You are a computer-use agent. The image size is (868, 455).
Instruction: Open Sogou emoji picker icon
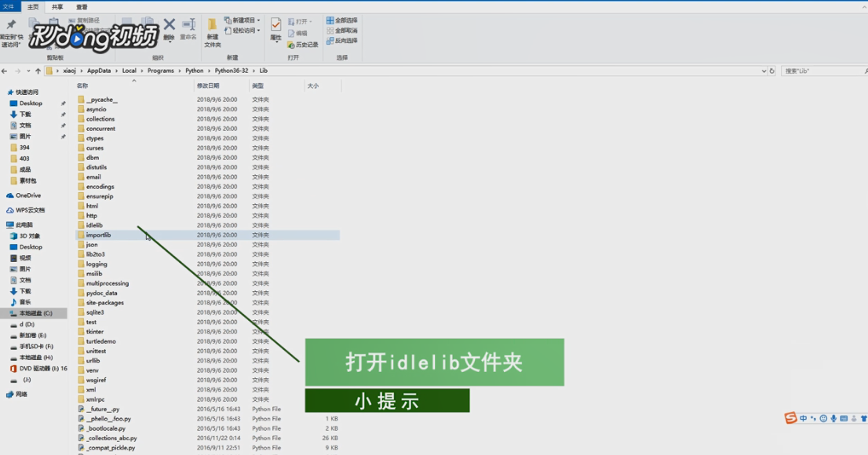(x=823, y=418)
